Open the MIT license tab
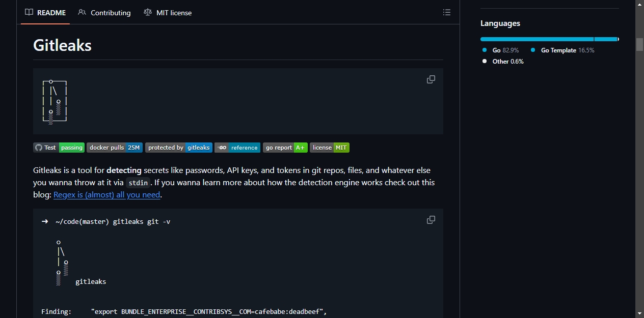This screenshot has width=644, height=318. click(168, 13)
